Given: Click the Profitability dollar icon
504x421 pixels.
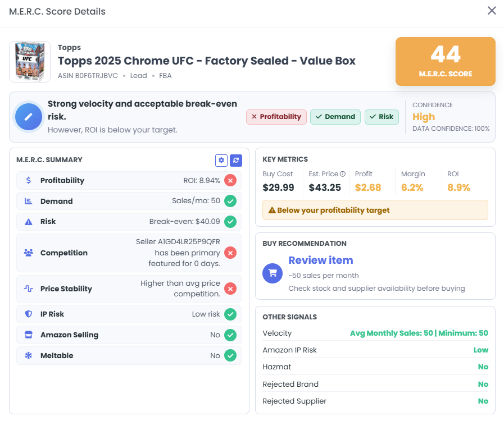Looking at the screenshot, I should tap(28, 180).
